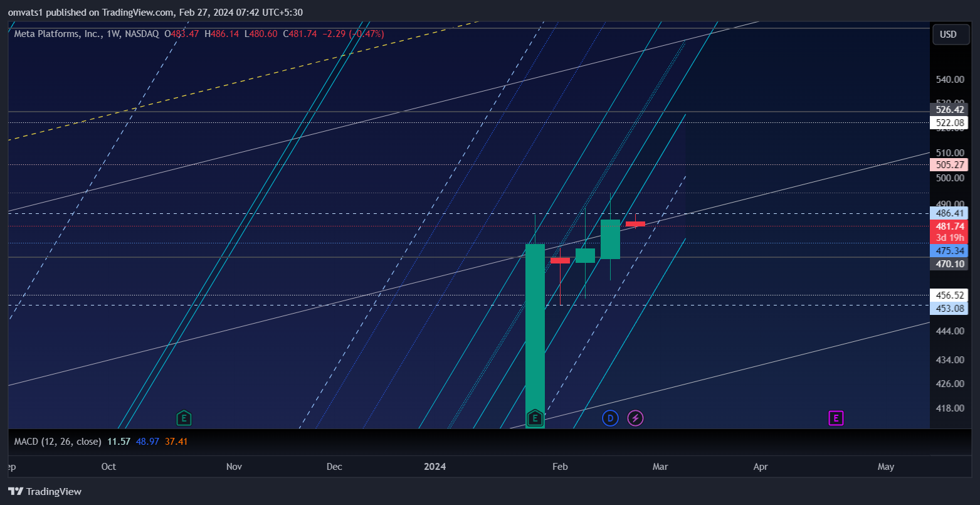This screenshot has width=980, height=505.
Task: Click the latest small red candle
Action: 635,224
